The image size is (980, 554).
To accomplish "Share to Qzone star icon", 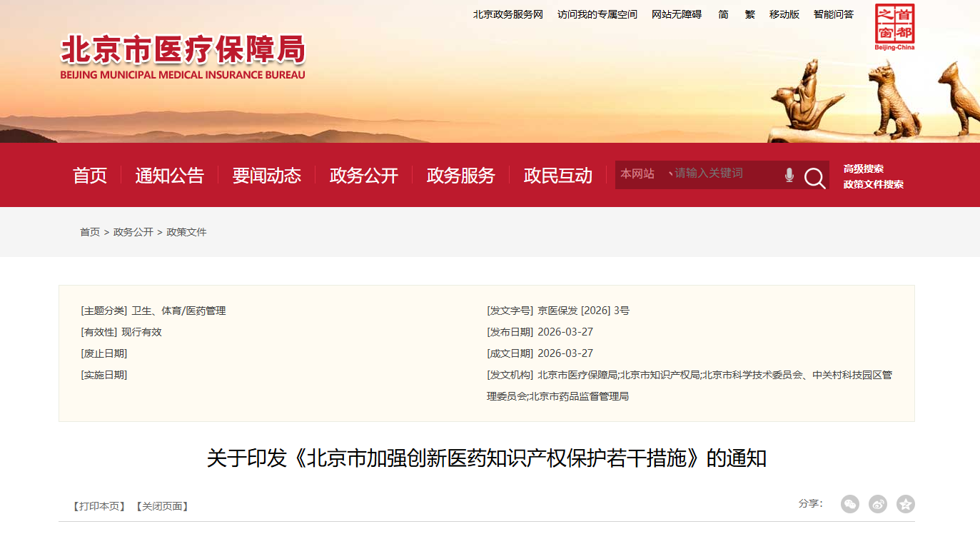I will pos(905,504).
